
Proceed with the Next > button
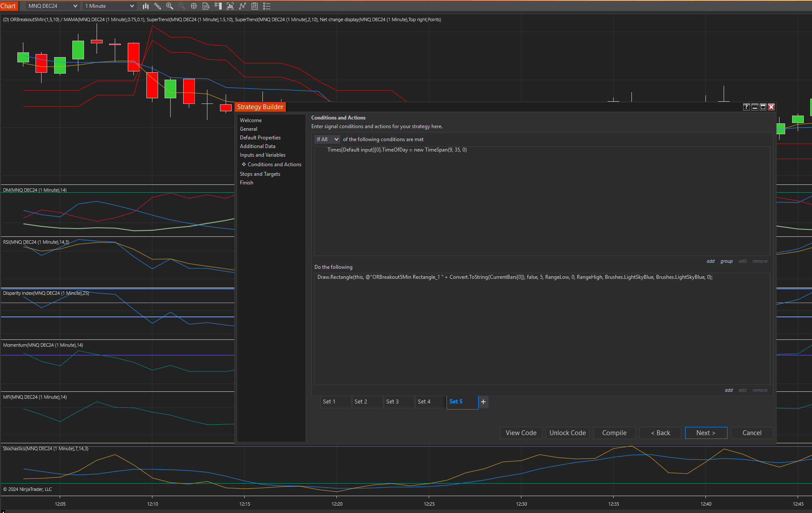pyautogui.click(x=706, y=433)
